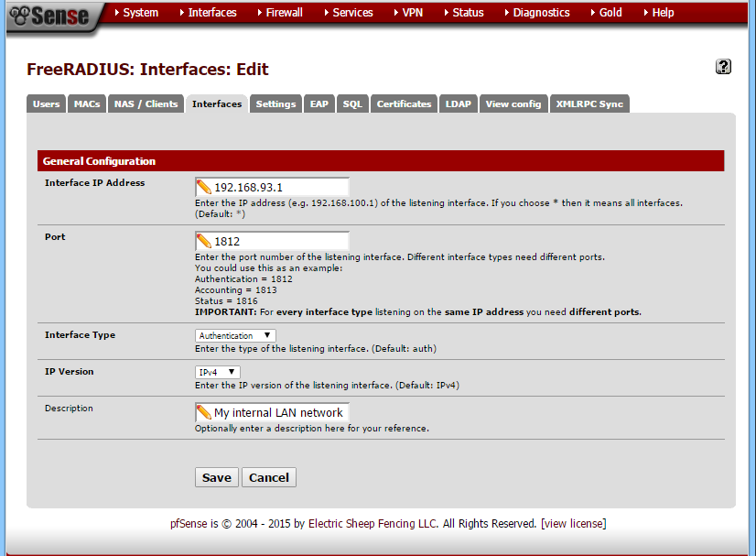Switch to the Certificates tab
The width and height of the screenshot is (756, 556).
click(x=404, y=104)
